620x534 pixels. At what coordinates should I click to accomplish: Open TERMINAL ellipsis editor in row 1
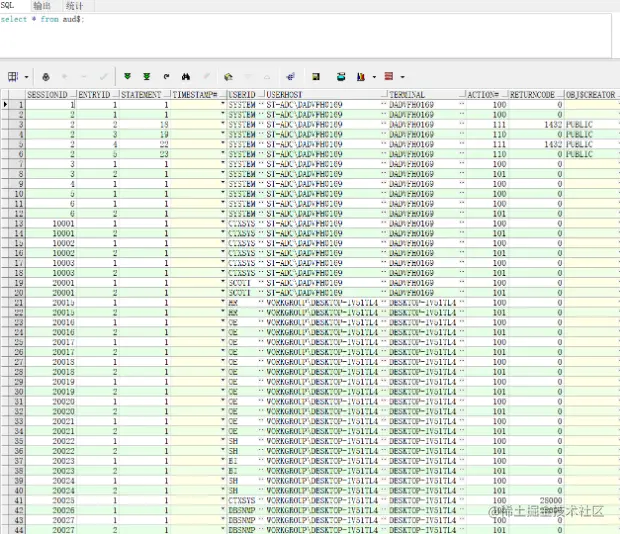click(x=462, y=104)
